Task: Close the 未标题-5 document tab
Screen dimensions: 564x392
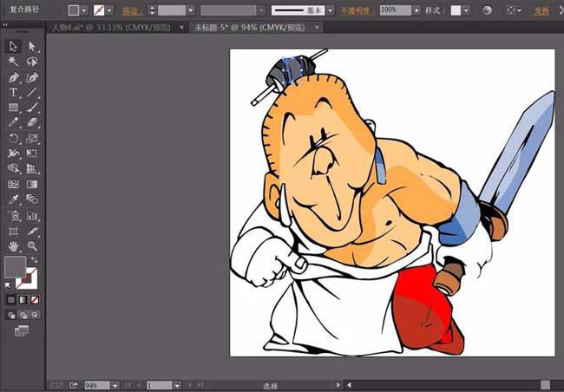Action: pos(317,28)
